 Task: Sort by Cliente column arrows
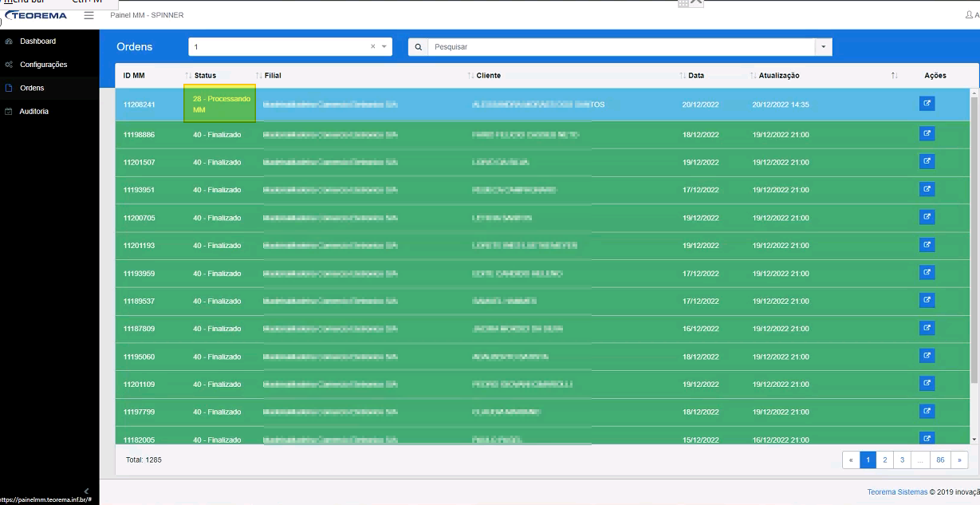683,76
